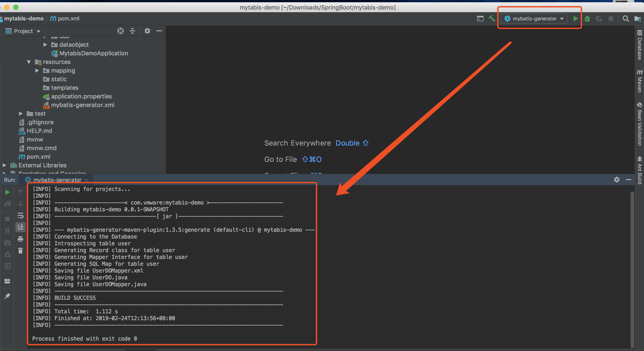
Task: Build project with the hammer icon
Action: [x=492, y=19]
